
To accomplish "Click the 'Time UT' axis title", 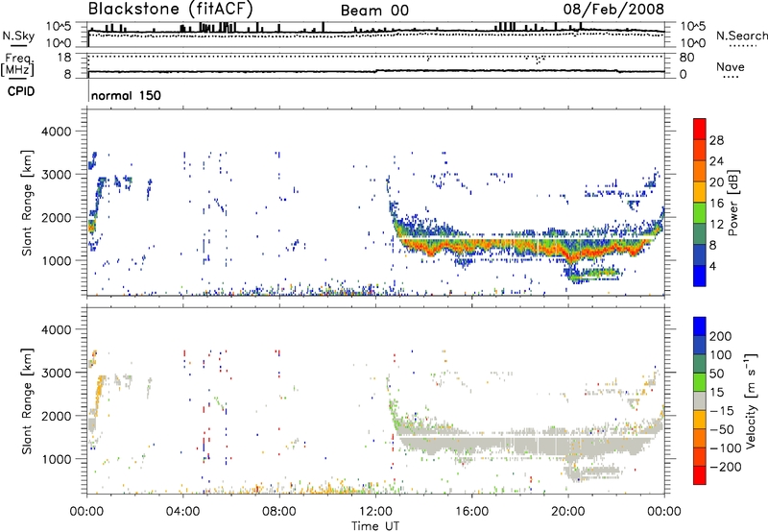I will point(375,526).
